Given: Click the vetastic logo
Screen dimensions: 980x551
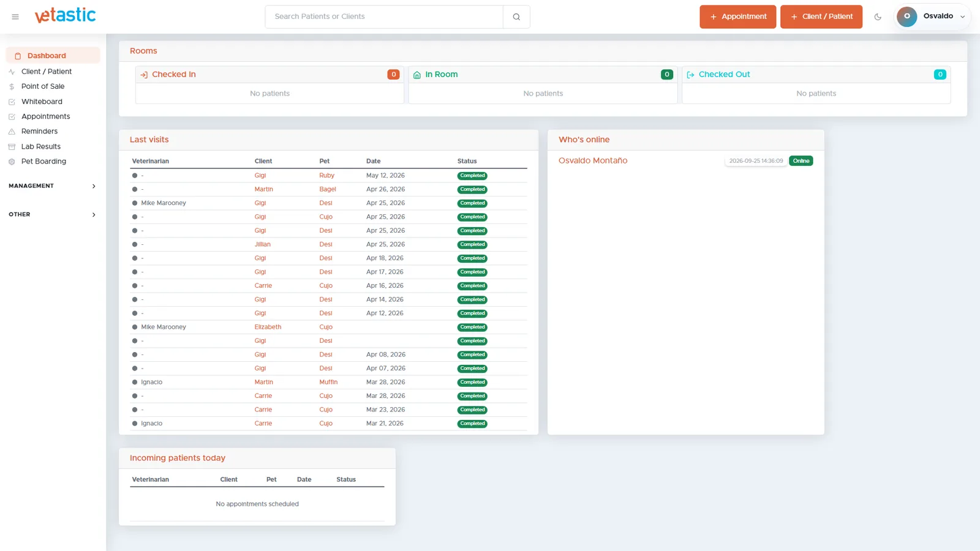Looking at the screenshot, I should 65,15.
